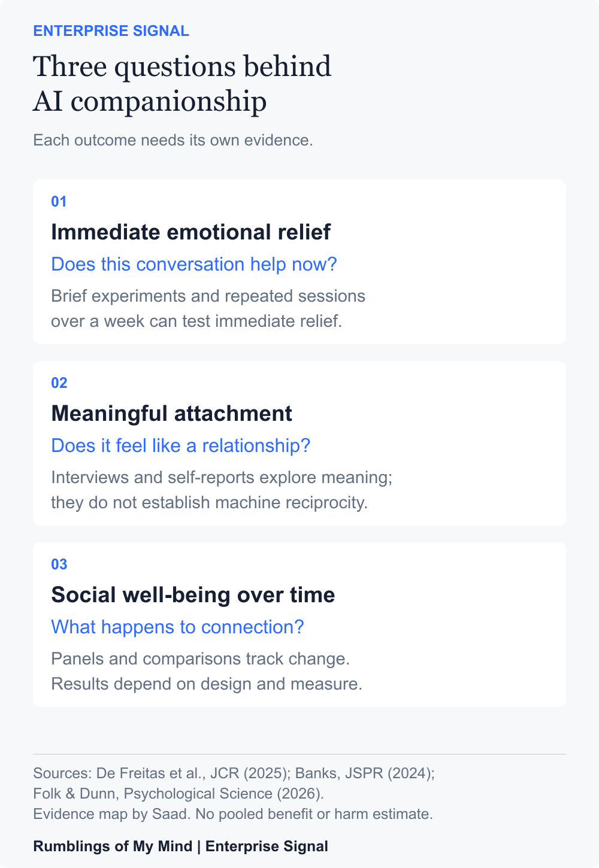Screen dimensions: 599x868
Task: Click the question What happens to connection?
Action: point(177,627)
